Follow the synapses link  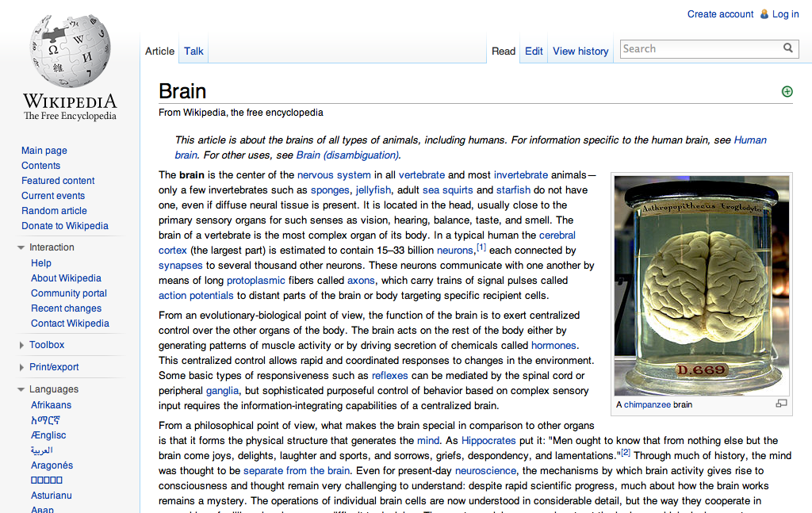coord(180,266)
